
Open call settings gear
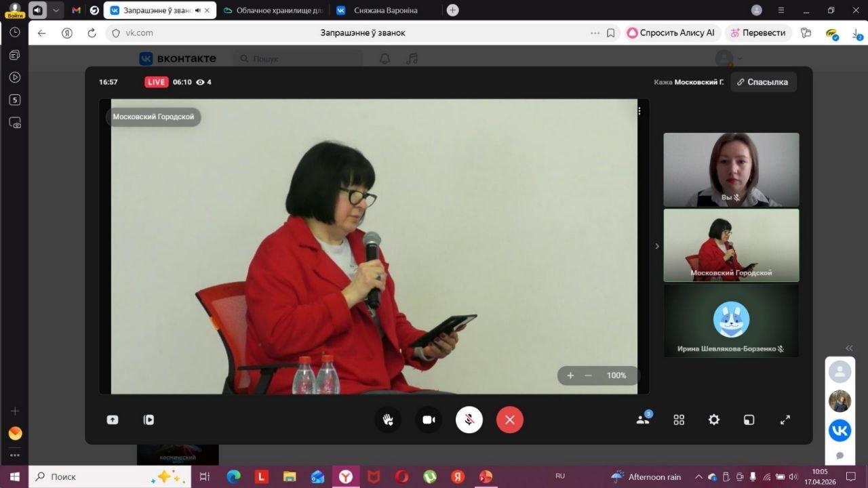(714, 420)
